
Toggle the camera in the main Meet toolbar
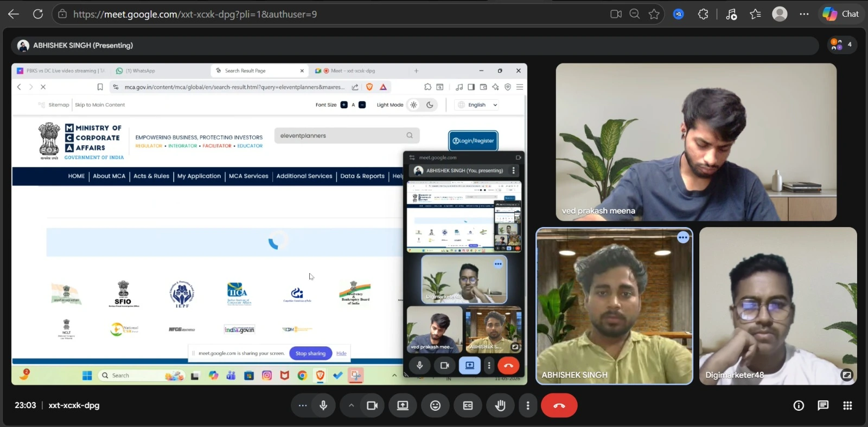point(372,405)
